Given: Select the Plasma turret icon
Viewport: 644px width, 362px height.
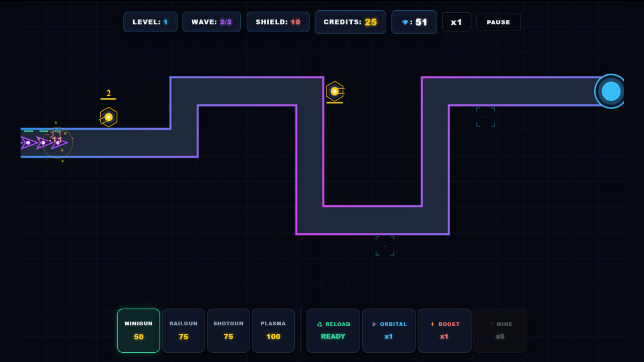Looking at the screenshot, I should (273, 330).
